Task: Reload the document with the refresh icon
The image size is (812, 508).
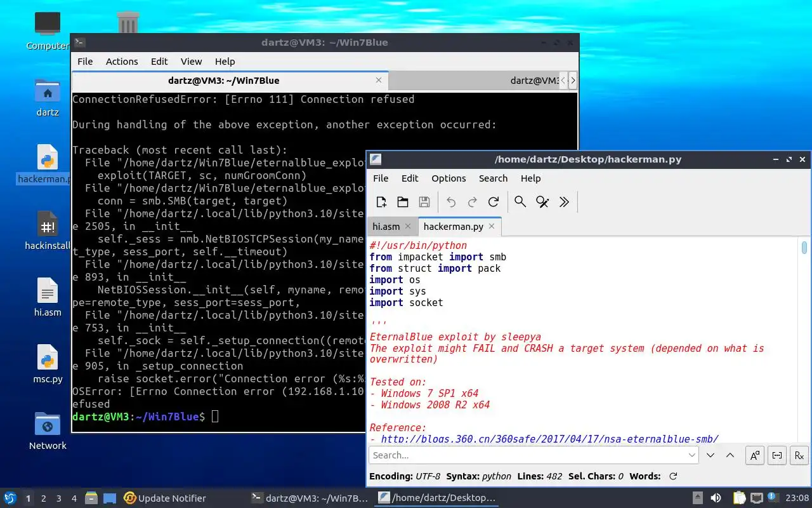Action: coord(494,202)
